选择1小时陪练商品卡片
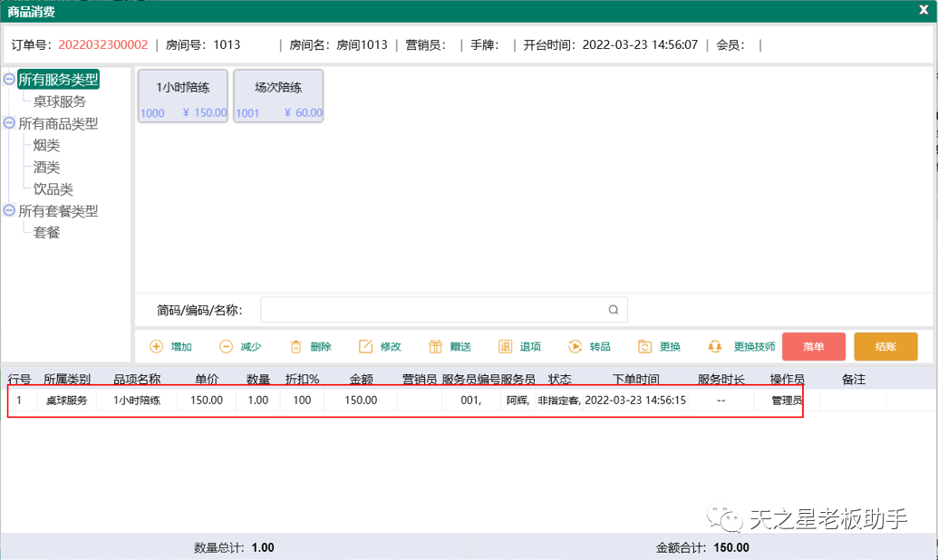The width and height of the screenshot is (938, 560). pyautogui.click(x=182, y=95)
